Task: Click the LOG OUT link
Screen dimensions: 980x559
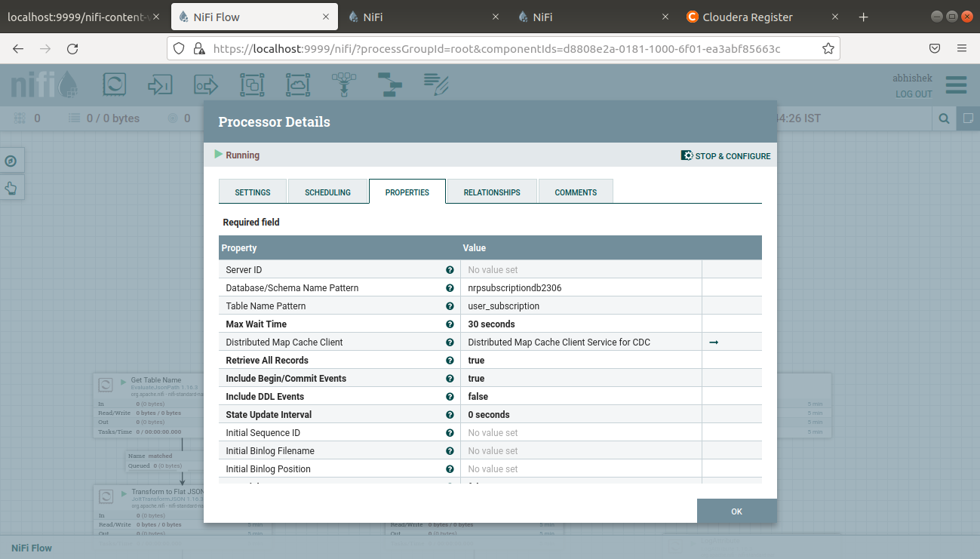Action: [913, 94]
